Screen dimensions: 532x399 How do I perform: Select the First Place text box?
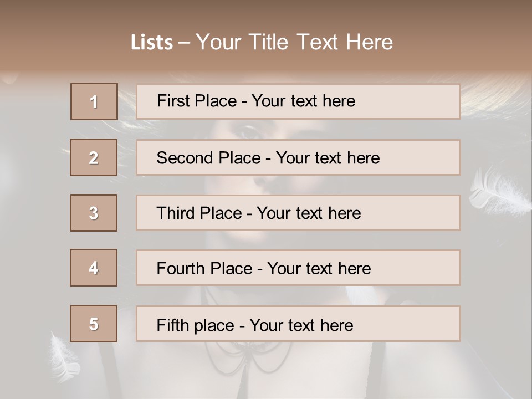click(x=298, y=101)
